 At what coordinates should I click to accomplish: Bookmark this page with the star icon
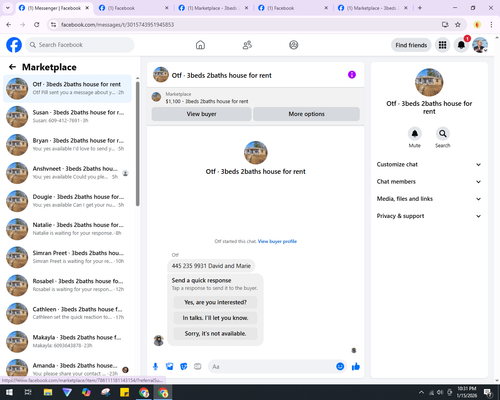point(458,24)
